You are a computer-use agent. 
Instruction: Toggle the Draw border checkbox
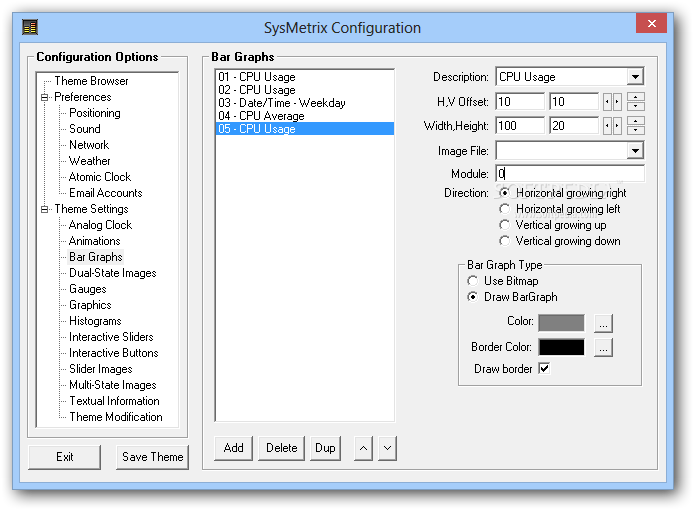[544, 368]
